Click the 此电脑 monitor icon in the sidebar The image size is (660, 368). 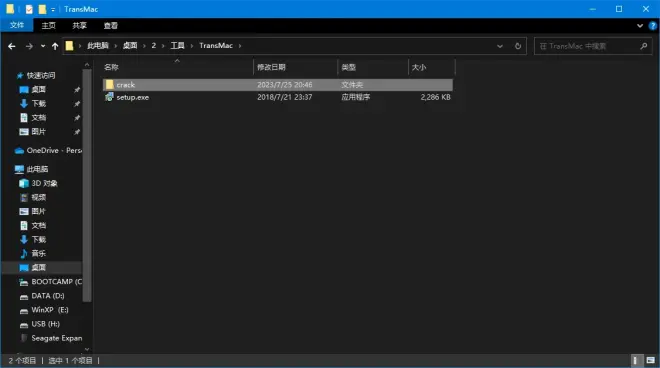(19, 169)
